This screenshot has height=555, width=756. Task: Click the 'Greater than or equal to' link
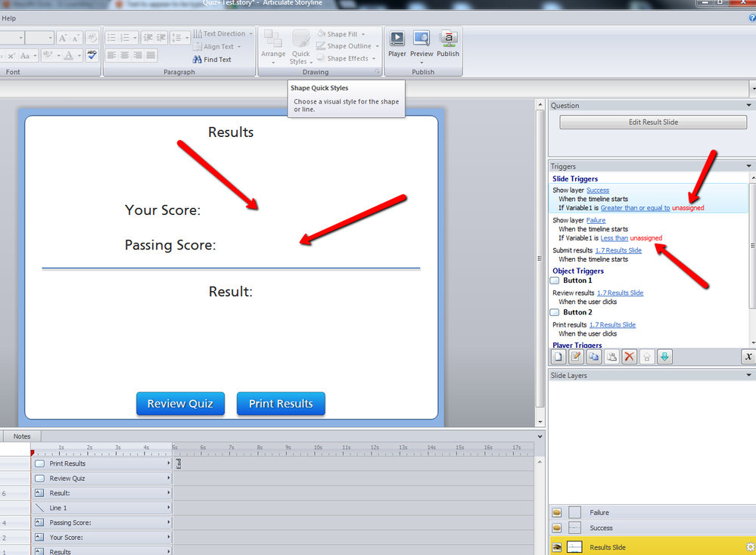tap(635, 208)
